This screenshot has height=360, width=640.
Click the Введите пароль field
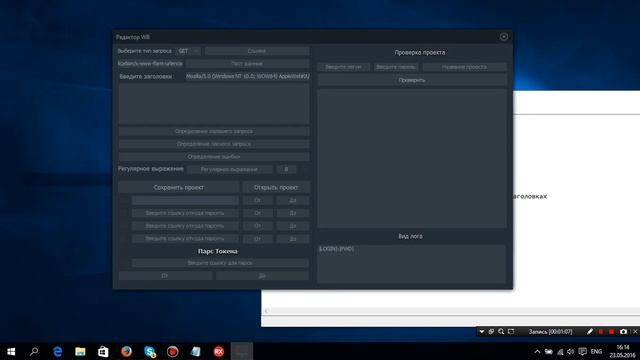[396, 67]
